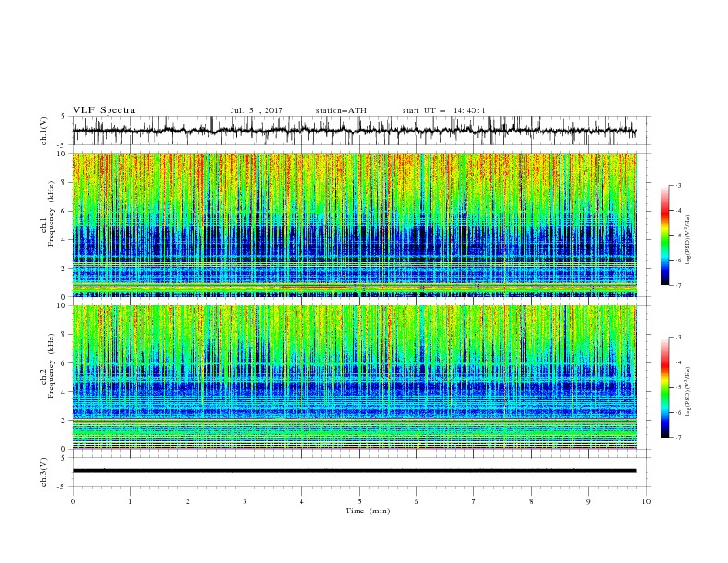The height and width of the screenshot is (563, 728).
Task: Click the time axis tick label '0'
Action: [73, 501]
